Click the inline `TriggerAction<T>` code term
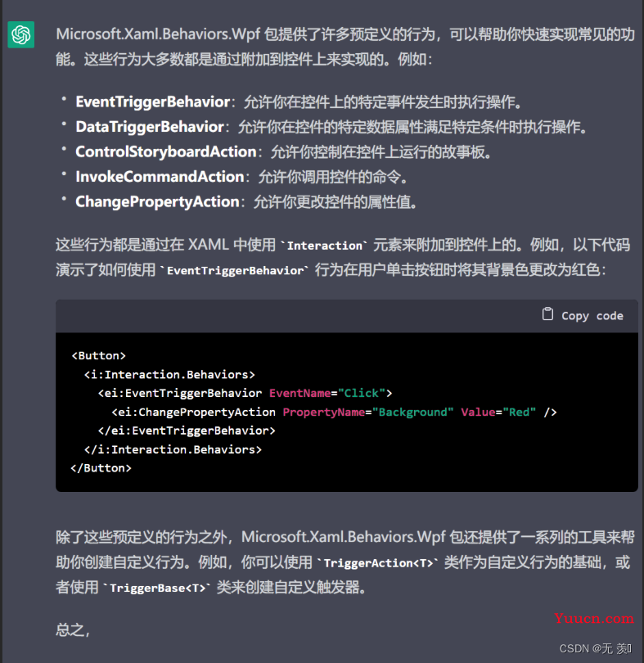Screen dimensions: 644x663 tap(378, 563)
